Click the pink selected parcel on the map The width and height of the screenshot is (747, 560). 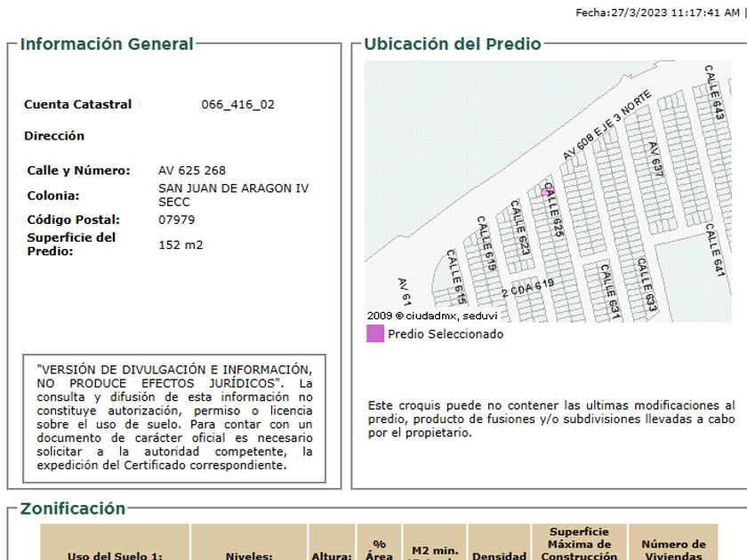pos(545,192)
